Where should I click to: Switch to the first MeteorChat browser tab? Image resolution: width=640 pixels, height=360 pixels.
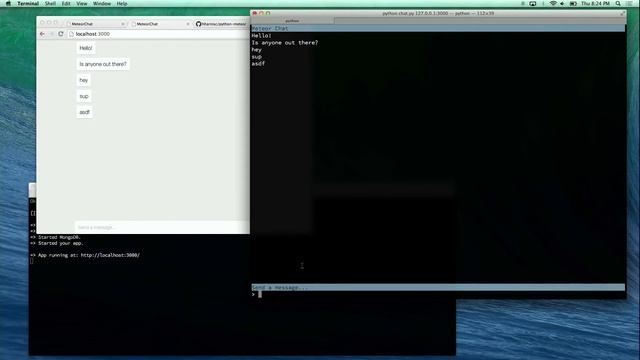[95, 24]
